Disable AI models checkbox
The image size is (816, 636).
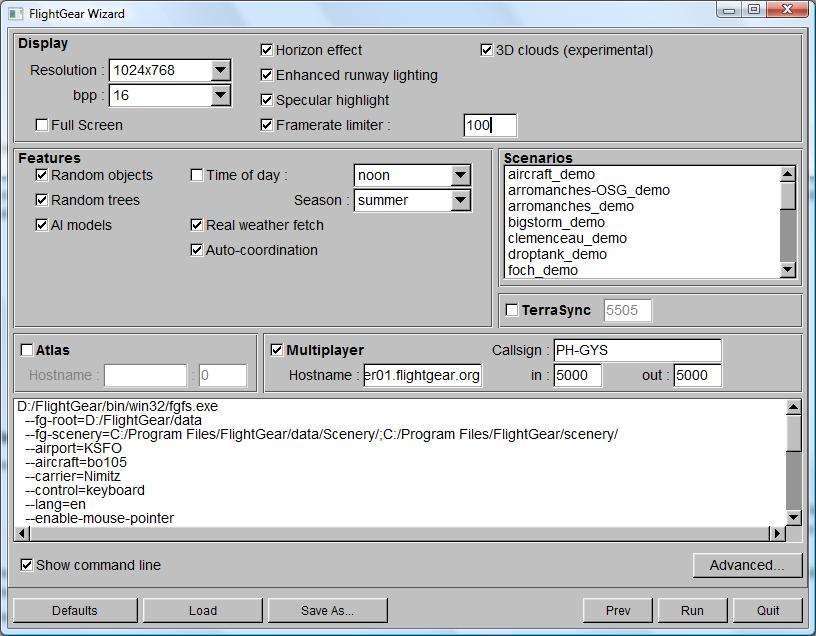pyautogui.click(x=42, y=225)
